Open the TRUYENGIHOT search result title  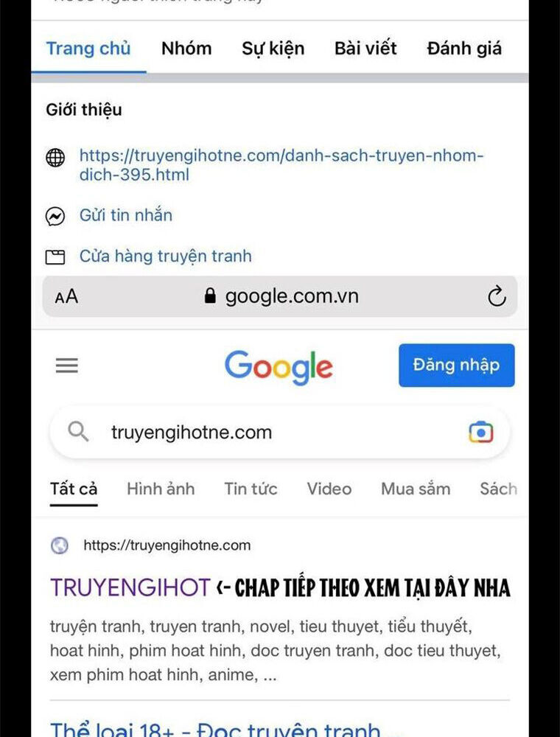pos(130,587)
